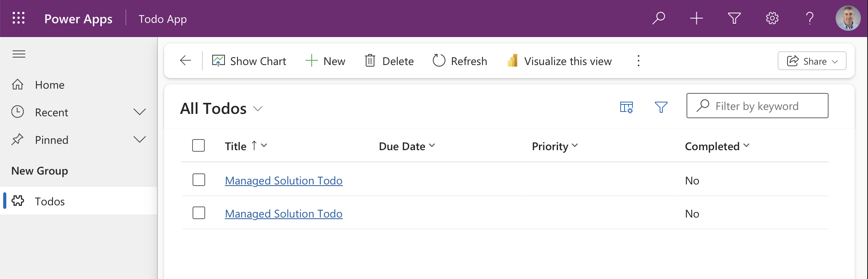This screenshot has height=279, width=868.
Task: Open the edit columns icon
Action: tap(626, 107)
